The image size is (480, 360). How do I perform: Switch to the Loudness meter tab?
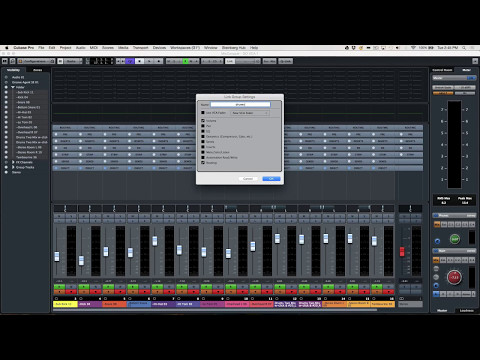(467, 310)
